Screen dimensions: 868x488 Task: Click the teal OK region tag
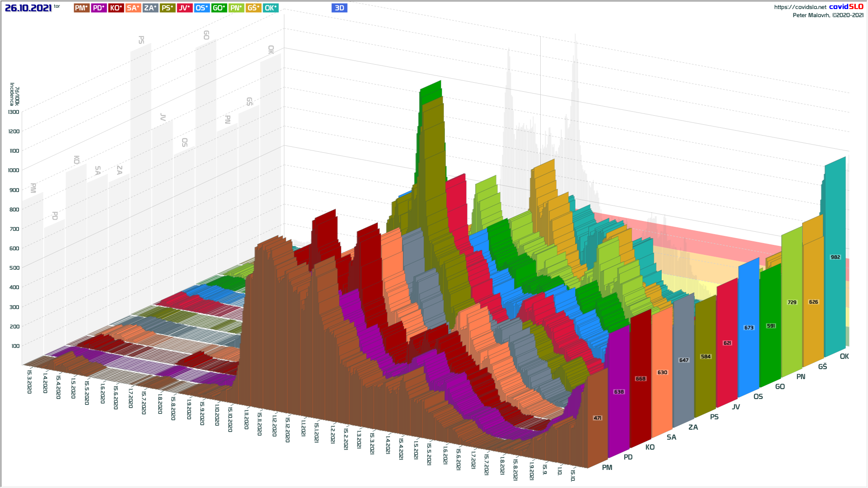tap(270, 8)
